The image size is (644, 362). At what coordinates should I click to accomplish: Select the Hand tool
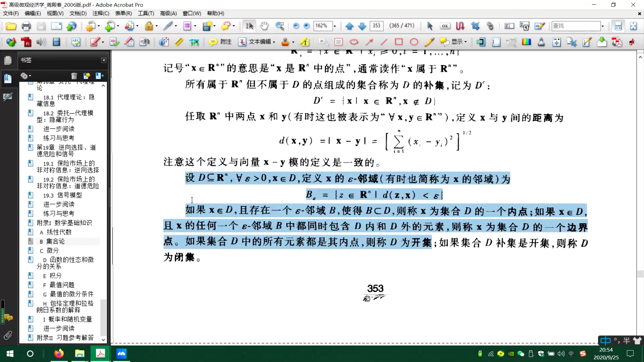pos(265,26)
